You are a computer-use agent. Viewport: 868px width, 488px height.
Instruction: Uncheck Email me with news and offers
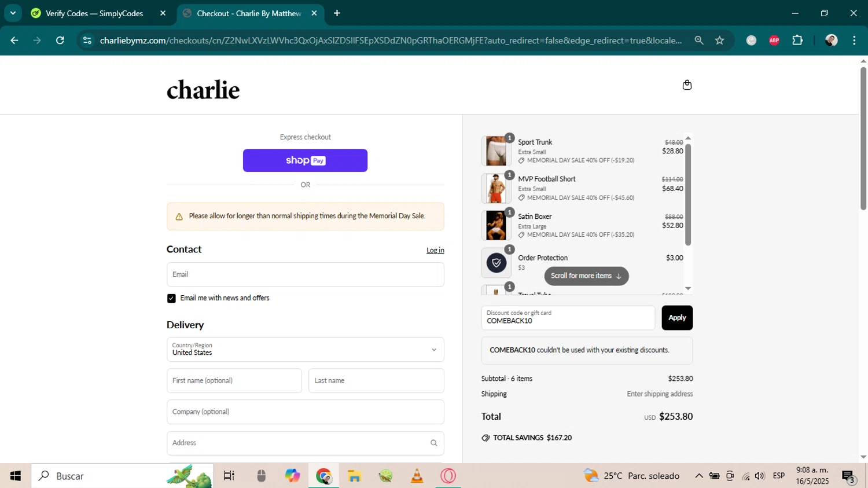[171, 298]
